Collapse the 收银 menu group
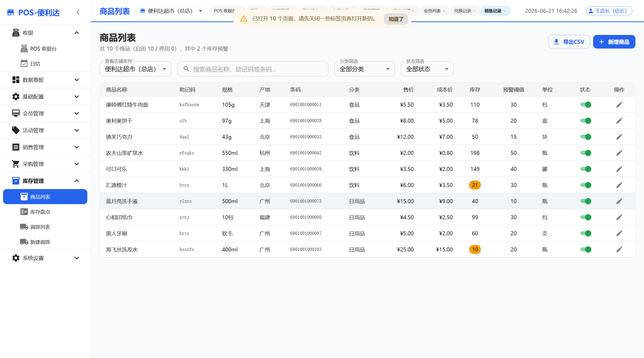Image resolution: width=644 pixels, height=358 pixels. (x=77, y=33)
